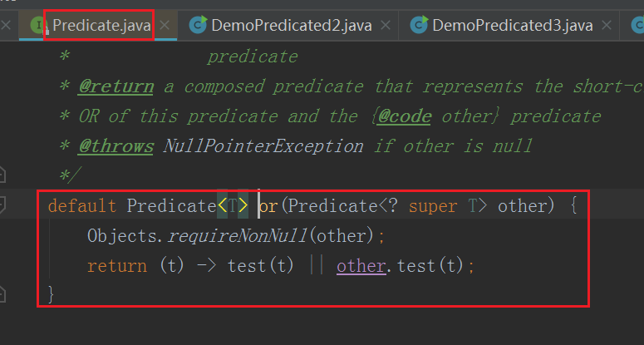Close the DemoPredicated2.java tab

click(386, 26)
